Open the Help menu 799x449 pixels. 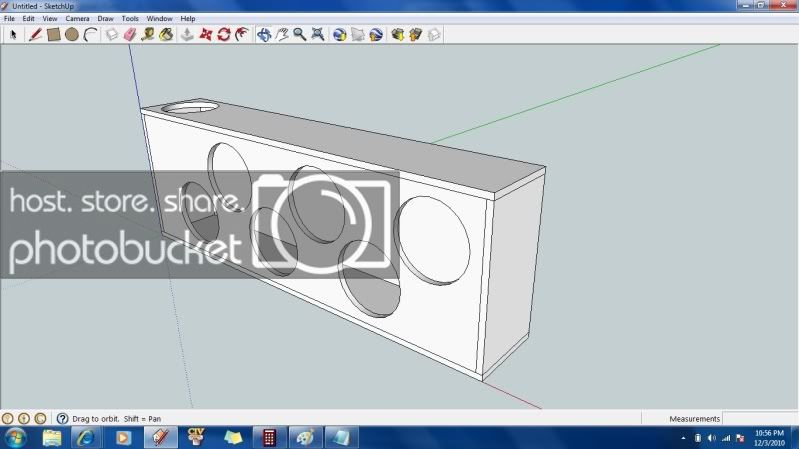point(188,18)
